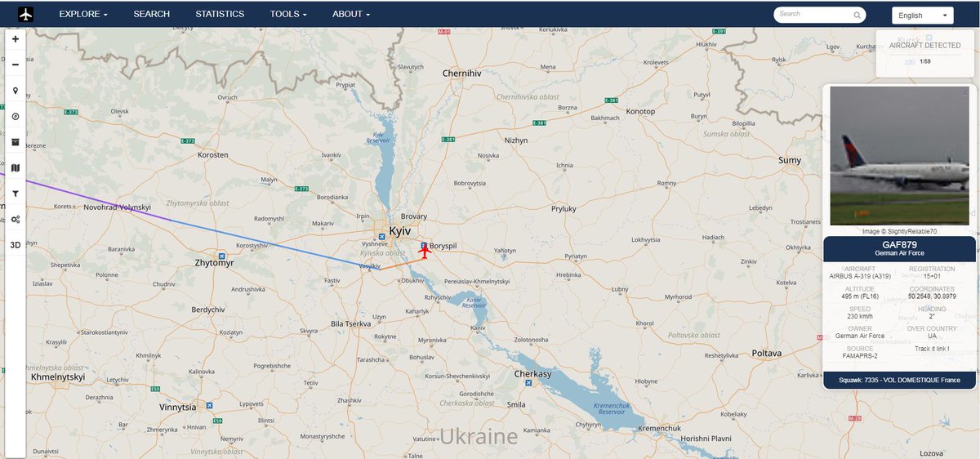Open the settings gears icon
Image resolution: width=980 pixels, height=459 pixels.
point(16,219)
